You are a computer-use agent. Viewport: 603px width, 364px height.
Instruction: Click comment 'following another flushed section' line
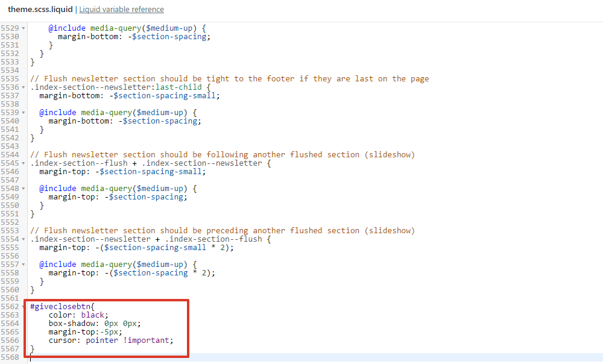(223, 154)
